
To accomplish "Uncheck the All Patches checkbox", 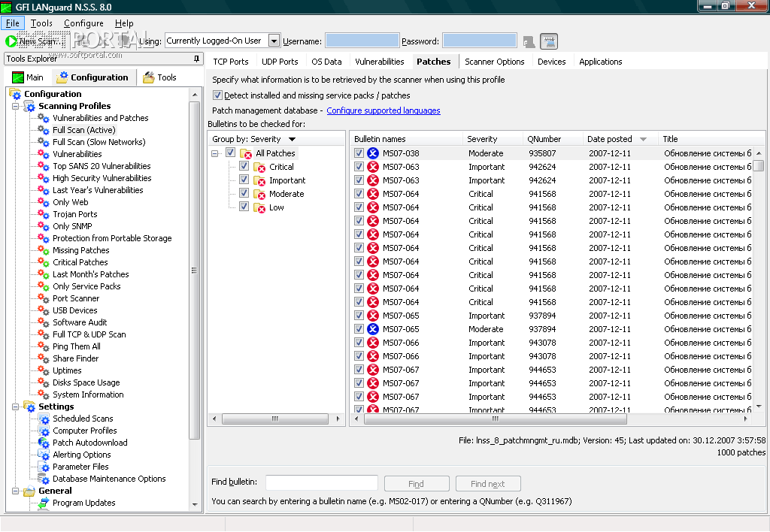I will point(230,153).
